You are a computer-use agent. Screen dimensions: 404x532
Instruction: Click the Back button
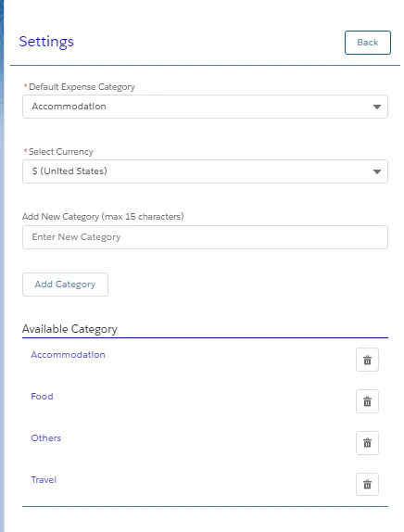(x=368, y=43)
